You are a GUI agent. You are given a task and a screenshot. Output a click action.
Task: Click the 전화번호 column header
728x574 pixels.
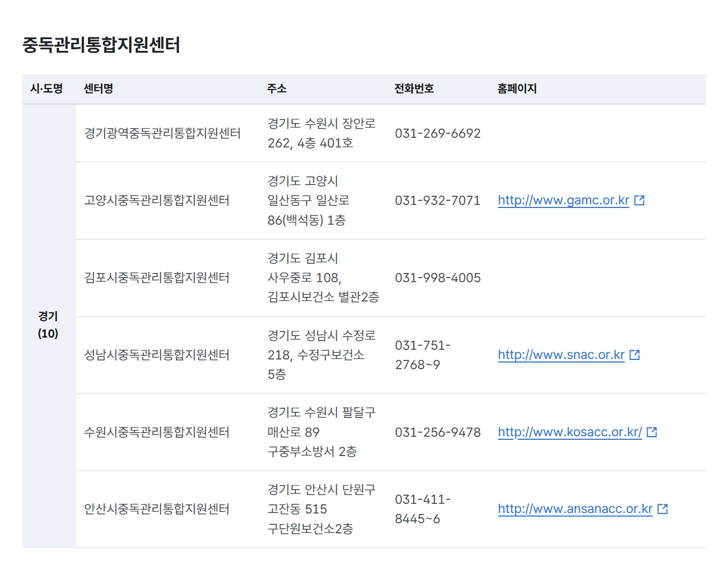pos(414,88)
